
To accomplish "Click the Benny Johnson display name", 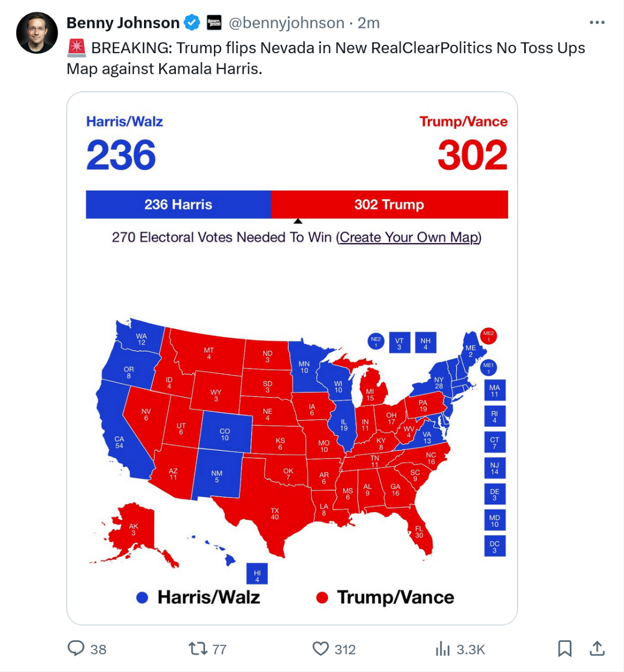I will pos(123,22).
